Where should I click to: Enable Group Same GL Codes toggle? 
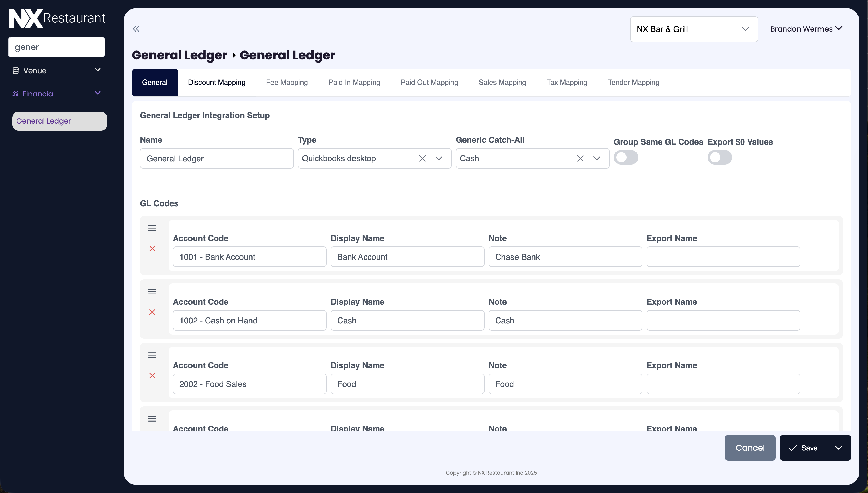(x=625, y=158)
